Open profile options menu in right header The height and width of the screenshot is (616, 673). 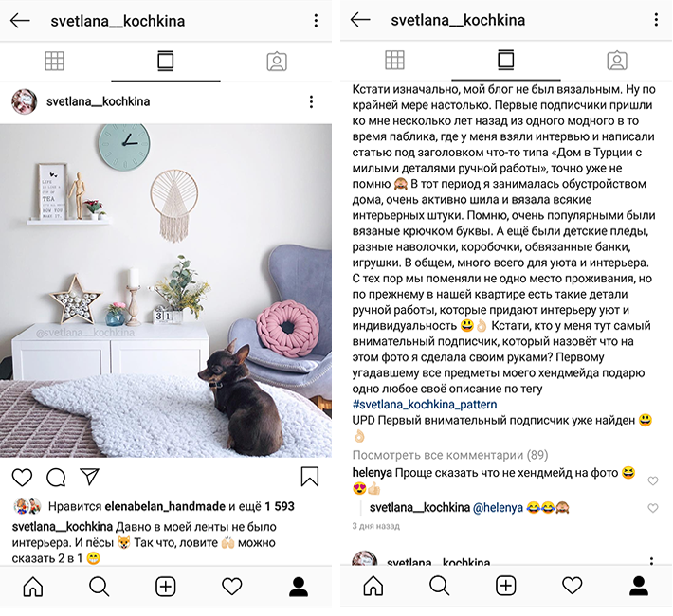click(656, 20)
